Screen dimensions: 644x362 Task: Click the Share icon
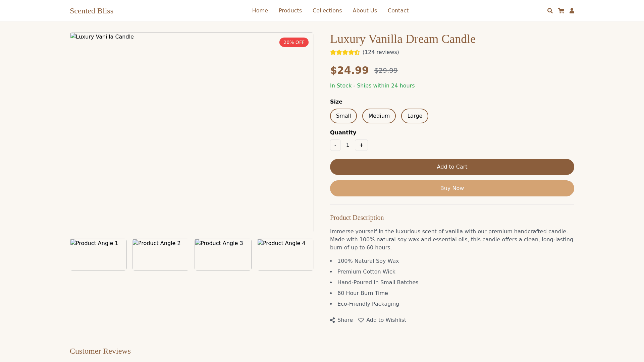(x=332, y=320)
